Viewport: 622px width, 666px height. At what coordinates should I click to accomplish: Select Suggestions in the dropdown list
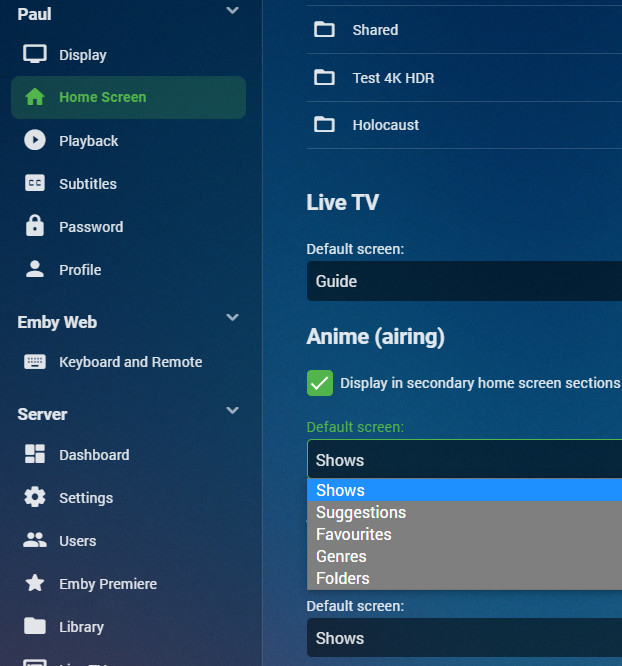(x=464, y=512)
